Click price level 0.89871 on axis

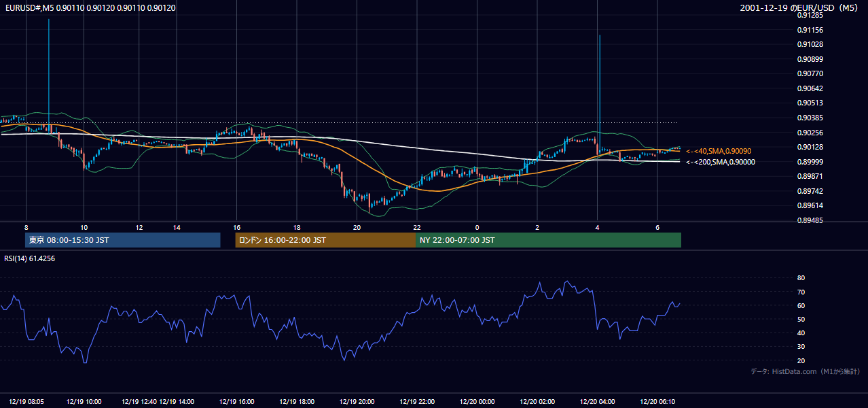click(x=810, y=176)
